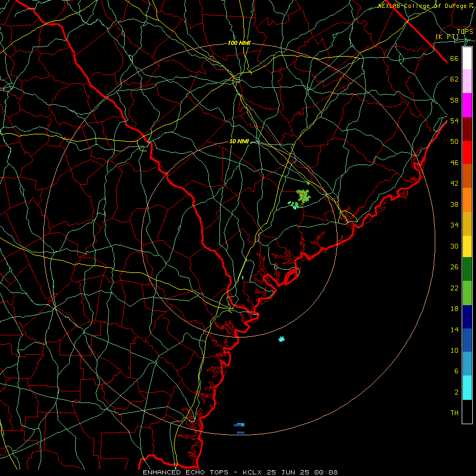Click the 62 value on the legend
The height and width of the screenshot is (476, 476).
(454, 79)
